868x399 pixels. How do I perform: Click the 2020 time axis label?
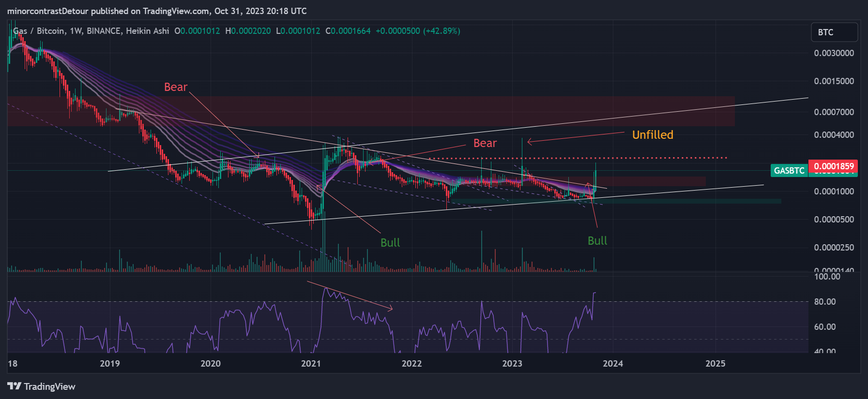tap(211, 364)
